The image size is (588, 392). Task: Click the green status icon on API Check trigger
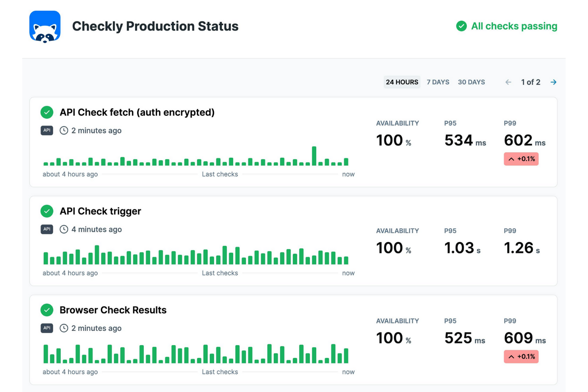click(x=46, y=211)
